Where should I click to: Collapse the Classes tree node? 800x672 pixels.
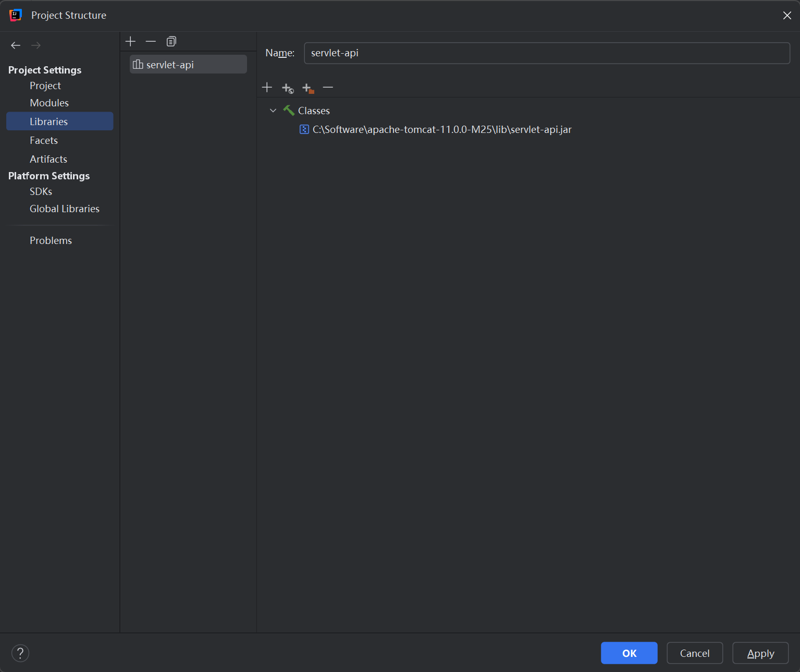[x=273, y=111]
